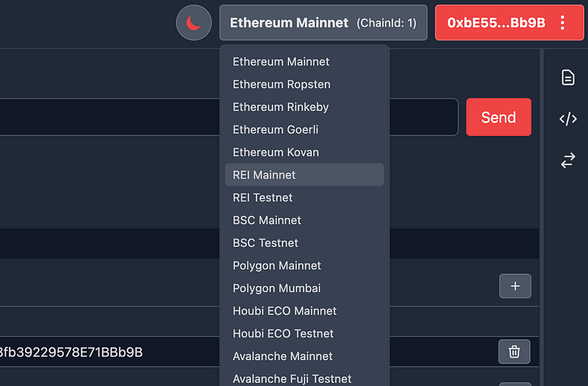Delete the address row with trash icon
This screenshot has height=386, width=588.
click(x=514, y=352)
